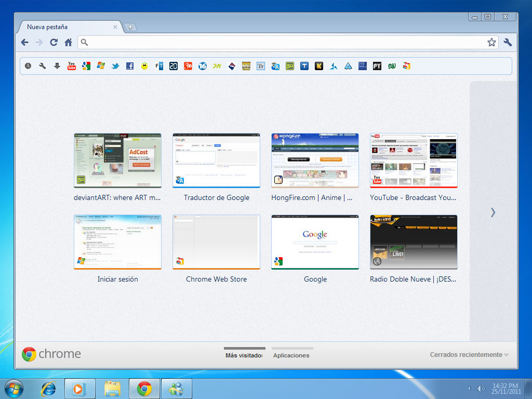
Task: Open the Google bookmark on the bookmarks bar
Action: 86,66
